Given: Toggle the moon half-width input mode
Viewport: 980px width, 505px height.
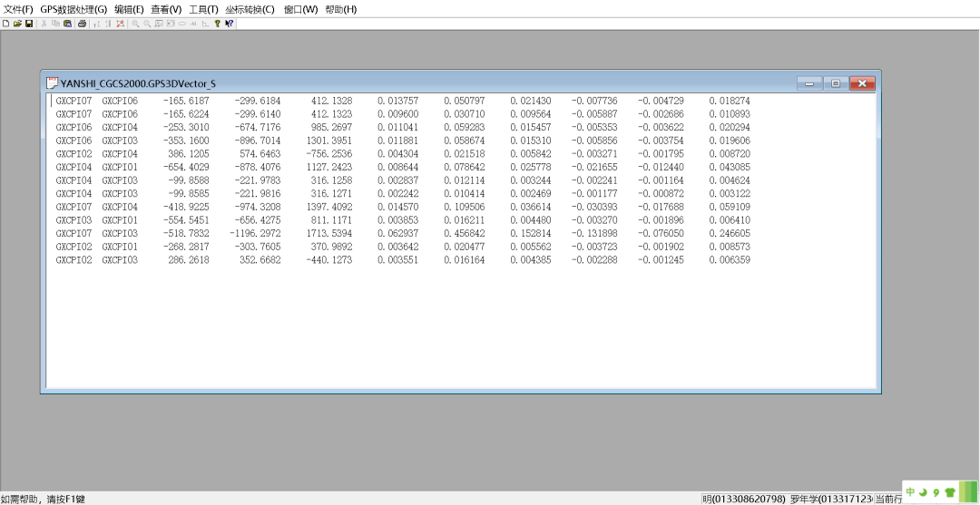Looking at the screenshot, I should coord(923,492).
